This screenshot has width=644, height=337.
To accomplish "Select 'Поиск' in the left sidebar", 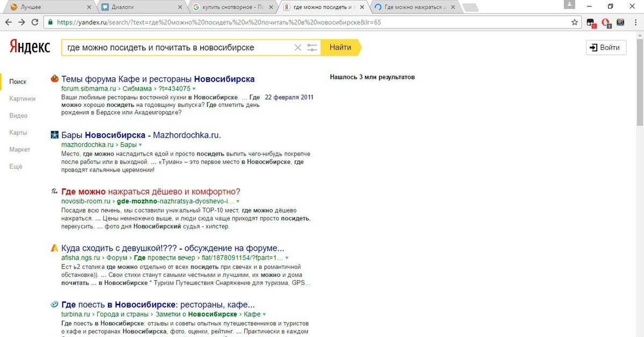I will click(x=18, y=82).
